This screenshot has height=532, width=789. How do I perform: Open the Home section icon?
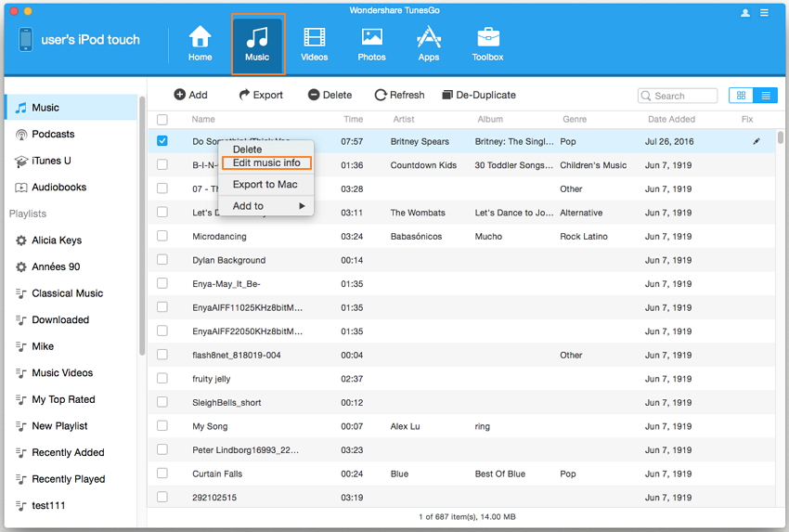pyautogui.click(x=200, y=43)
